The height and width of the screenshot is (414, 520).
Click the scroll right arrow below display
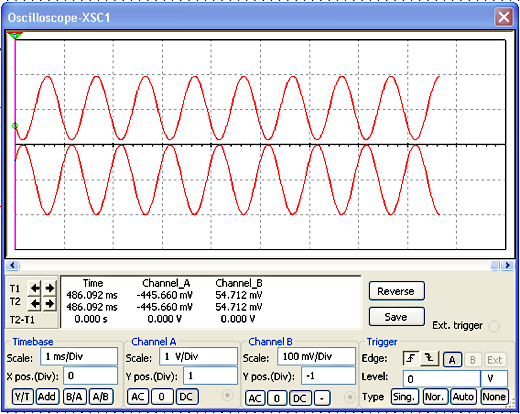[508, 265]
